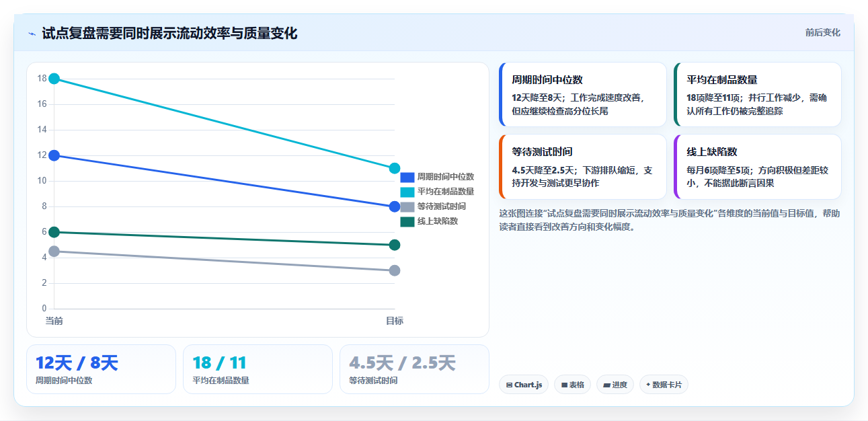Toggle 线上缺陷数 legend green swatch
Screen dimensions: 868x421
click(407, 221)
